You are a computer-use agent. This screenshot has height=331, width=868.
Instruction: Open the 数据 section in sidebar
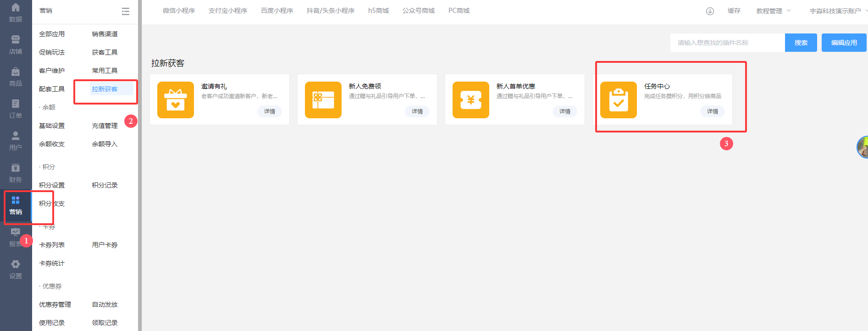pos(16,13)
